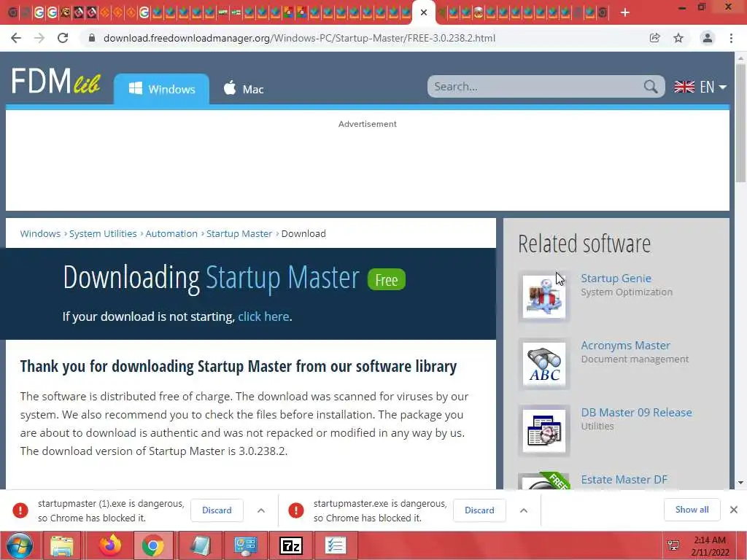Switch to Chrome in the taskbar
Screen dimensions: 747x560
(x=152, y=545)
